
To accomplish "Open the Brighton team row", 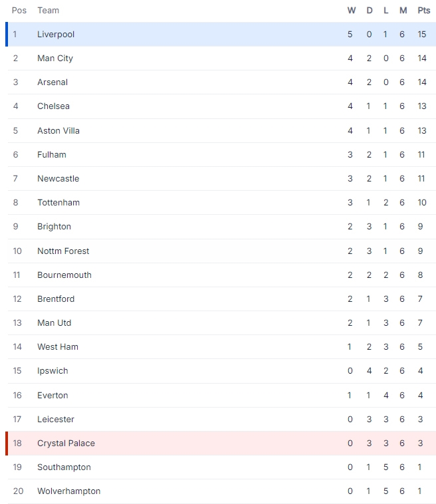I will [222, 227].
